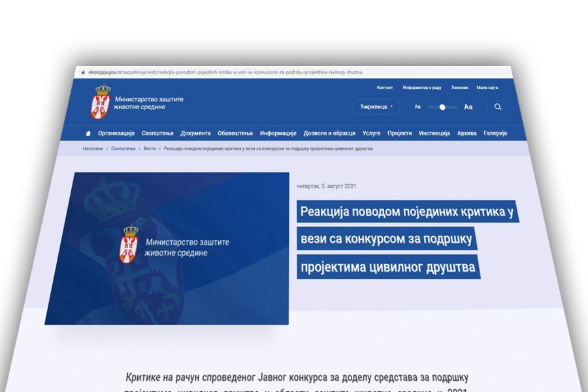
Task: Select the small Aa font size icon
Action: 417,107
